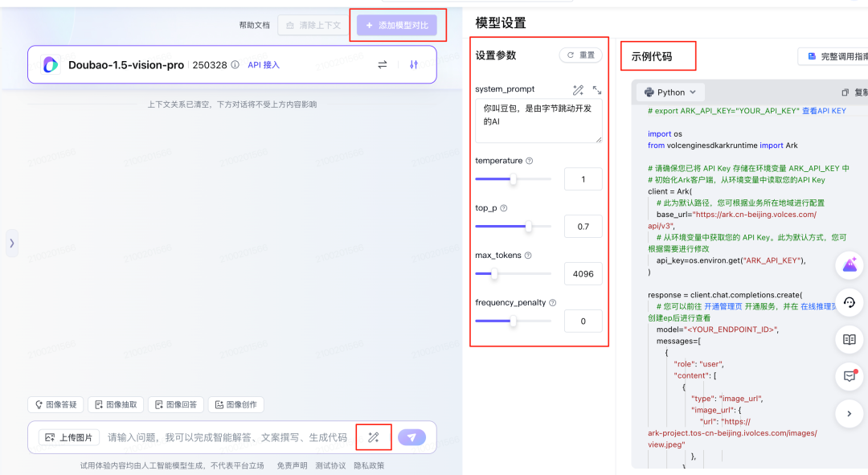Click the API 接入 link
The image size is (868, 475).
(264, 65)
